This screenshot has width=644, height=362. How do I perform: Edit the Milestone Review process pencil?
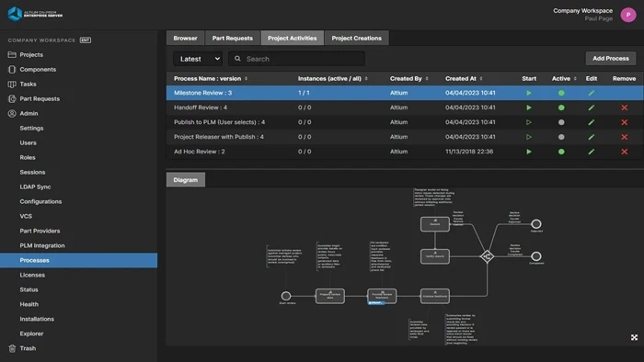coord(591,93)
